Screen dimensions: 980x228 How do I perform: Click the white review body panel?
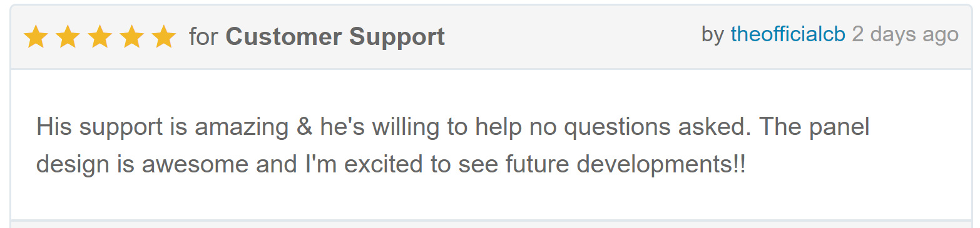click(x=490, y=145)
